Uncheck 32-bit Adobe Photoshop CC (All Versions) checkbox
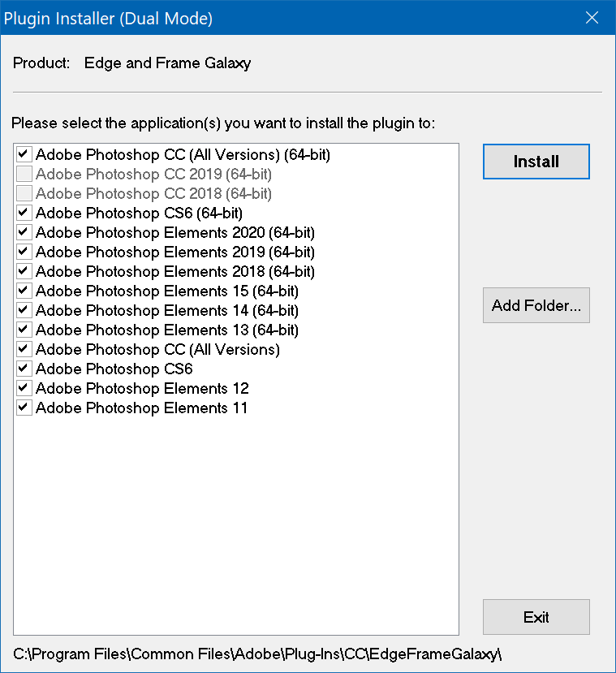The height and width of the screenshot is (673, 616). [24, 349]
